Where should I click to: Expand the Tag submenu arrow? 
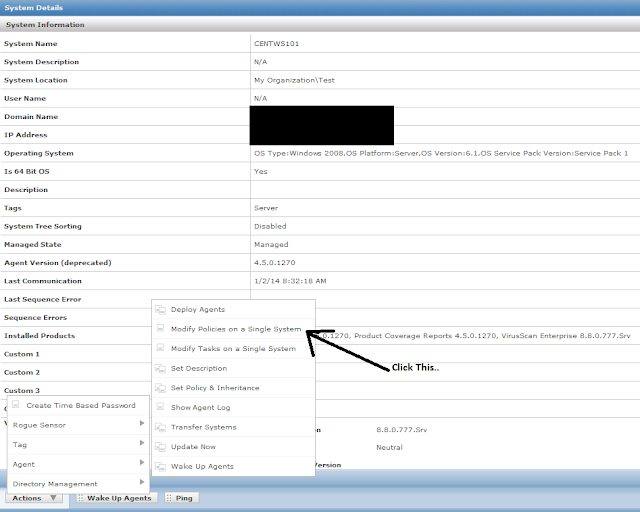point(142,443)
